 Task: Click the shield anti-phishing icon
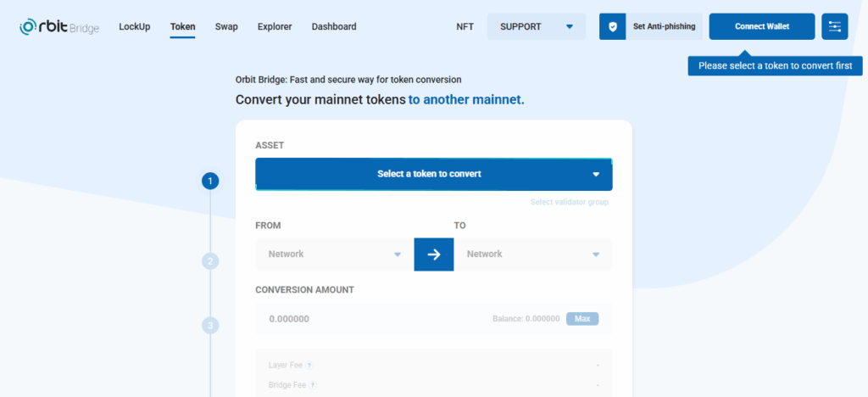(612, 26)
